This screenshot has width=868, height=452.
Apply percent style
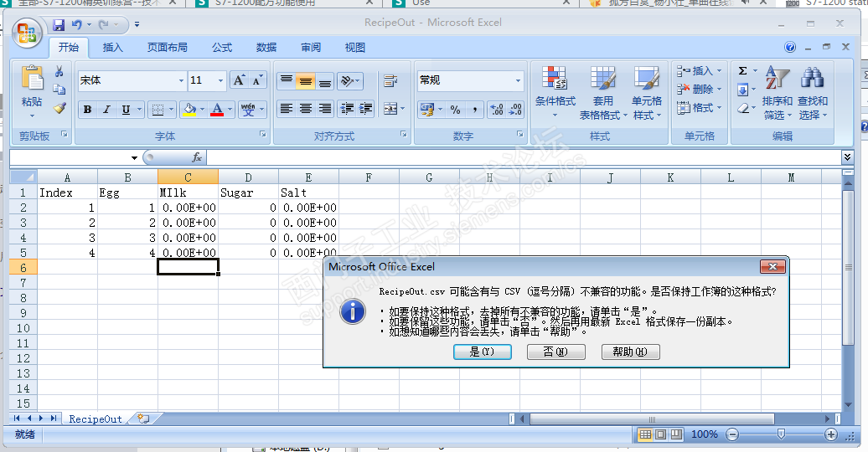pos(455,110)
